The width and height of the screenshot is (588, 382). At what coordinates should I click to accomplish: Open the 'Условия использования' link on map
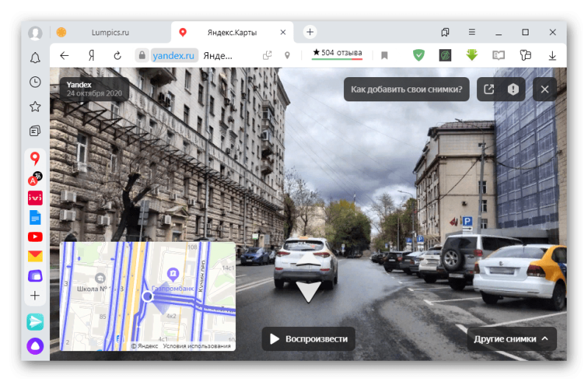(x=196, y=346)
